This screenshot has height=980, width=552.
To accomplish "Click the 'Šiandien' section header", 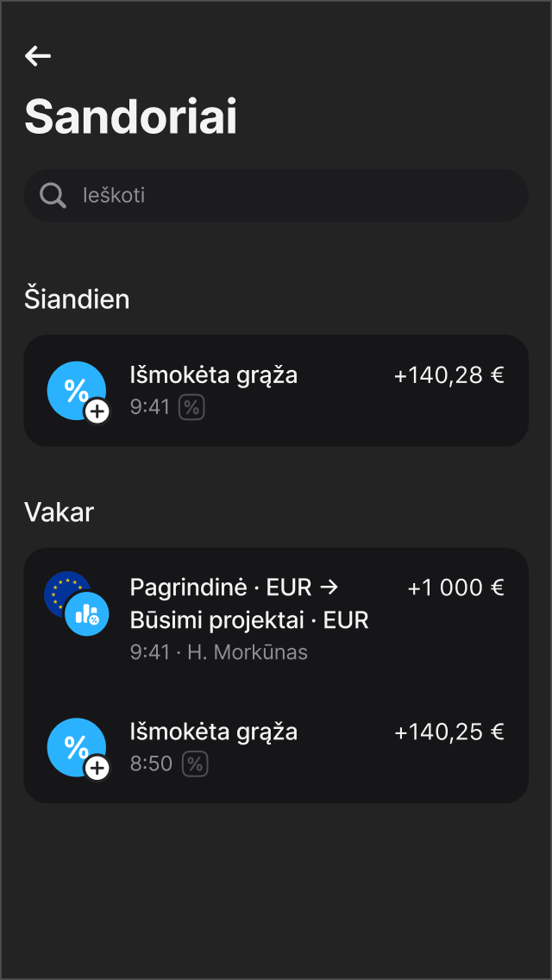I will tap(77, 298).
